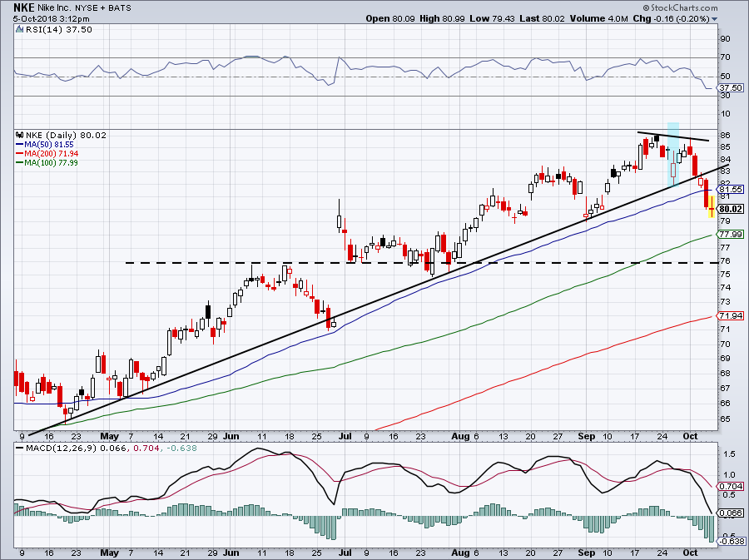Click the Aug label on upper date axis
The height and width of the screenshot is (560, 749).
pos(460,436)
